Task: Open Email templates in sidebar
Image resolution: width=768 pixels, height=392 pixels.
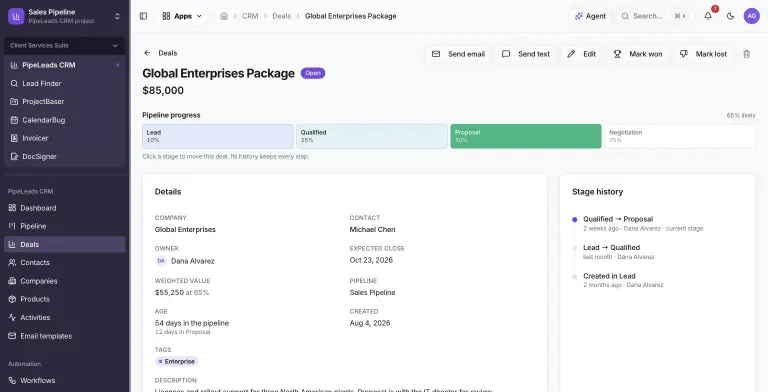Action: [x=65, y=336]
